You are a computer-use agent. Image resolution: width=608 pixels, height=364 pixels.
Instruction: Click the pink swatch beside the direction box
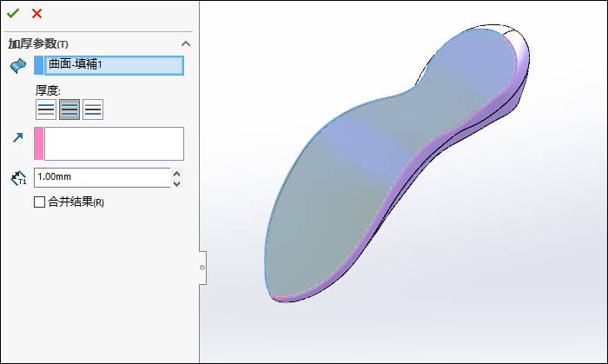click(x=39, y=143)
